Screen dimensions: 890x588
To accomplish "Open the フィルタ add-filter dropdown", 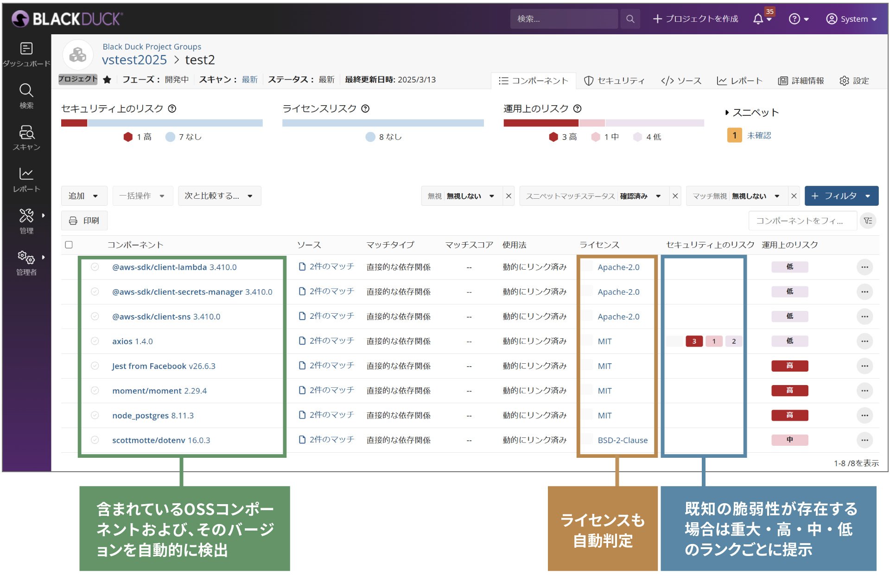I will pyautogui.click(x=841, y=196).
